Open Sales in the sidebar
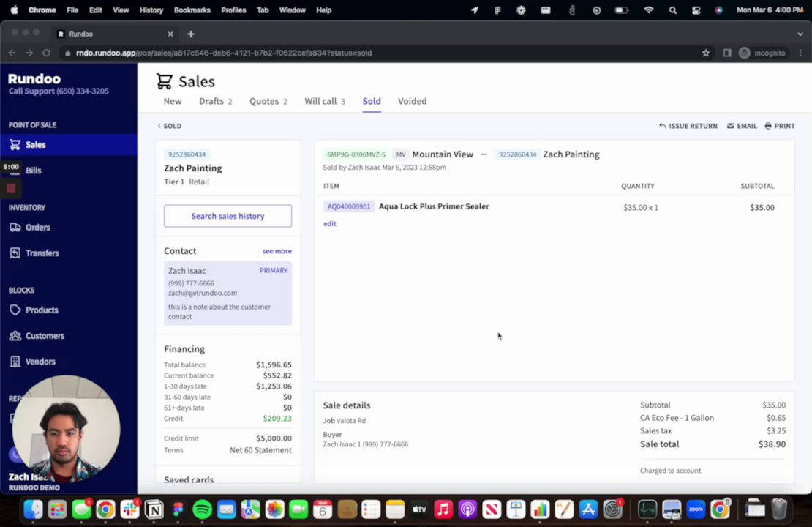The image size is (812, 527). point(68,145)
